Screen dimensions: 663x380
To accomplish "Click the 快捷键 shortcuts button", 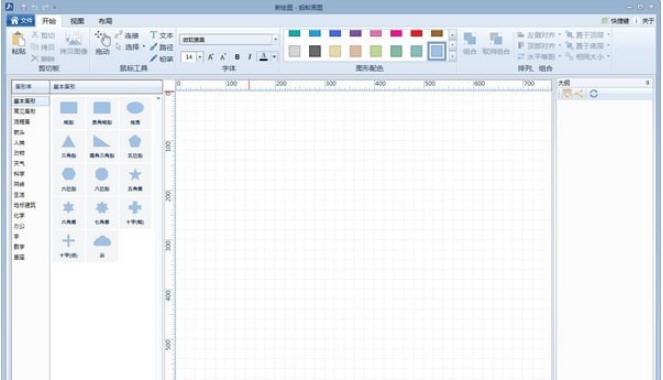I will click(616, 21).
